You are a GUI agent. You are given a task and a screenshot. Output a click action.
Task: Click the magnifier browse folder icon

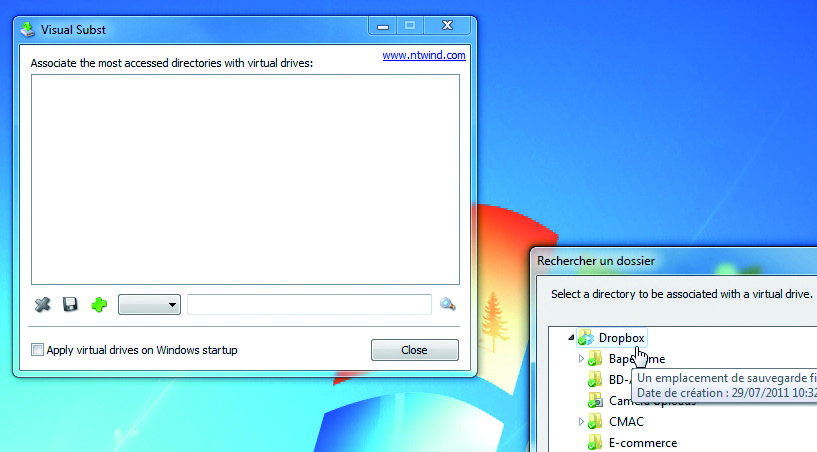point(447,303)
